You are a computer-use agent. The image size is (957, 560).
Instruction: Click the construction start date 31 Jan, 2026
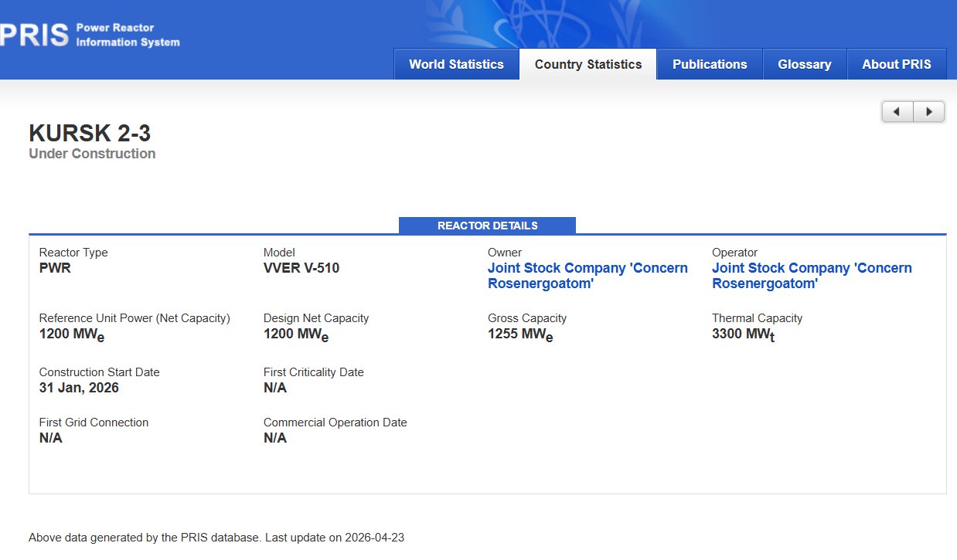(x=79, y=388)
